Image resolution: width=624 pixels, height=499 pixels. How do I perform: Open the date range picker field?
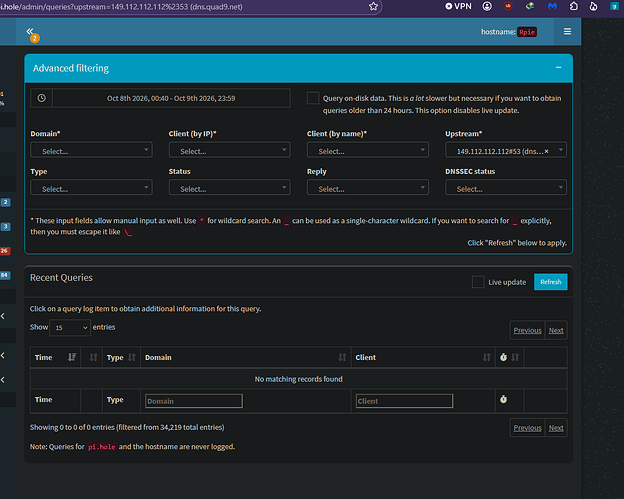171,98
